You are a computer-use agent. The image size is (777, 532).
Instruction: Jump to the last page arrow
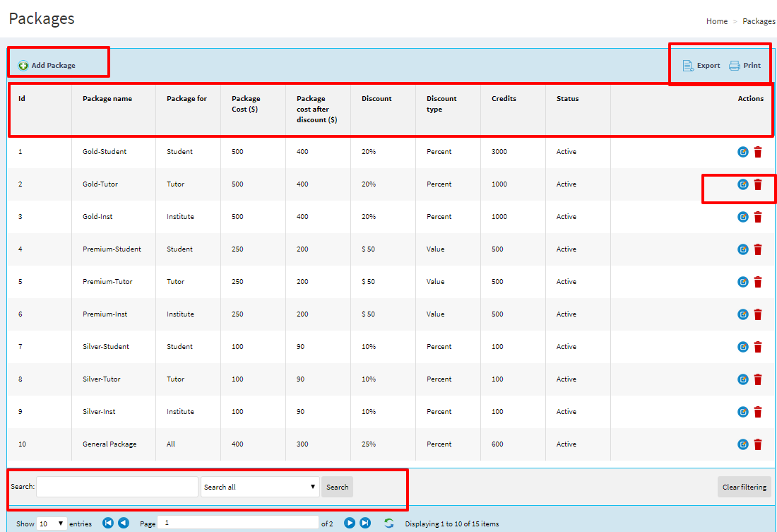(365, 523)
